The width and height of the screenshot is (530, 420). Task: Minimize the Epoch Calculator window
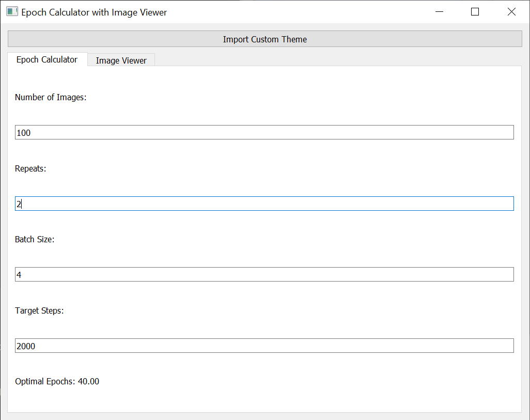tap(439, 11)
